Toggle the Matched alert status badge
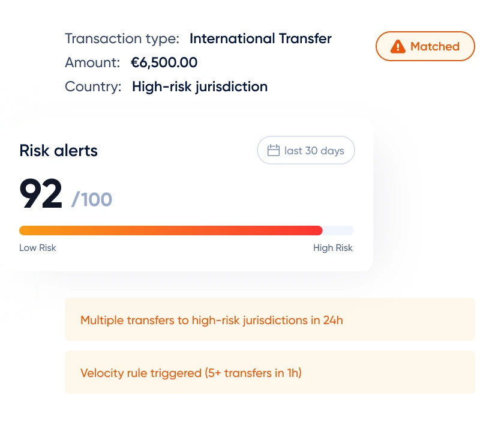The image size is (504, 425). [x=425, y=46]
